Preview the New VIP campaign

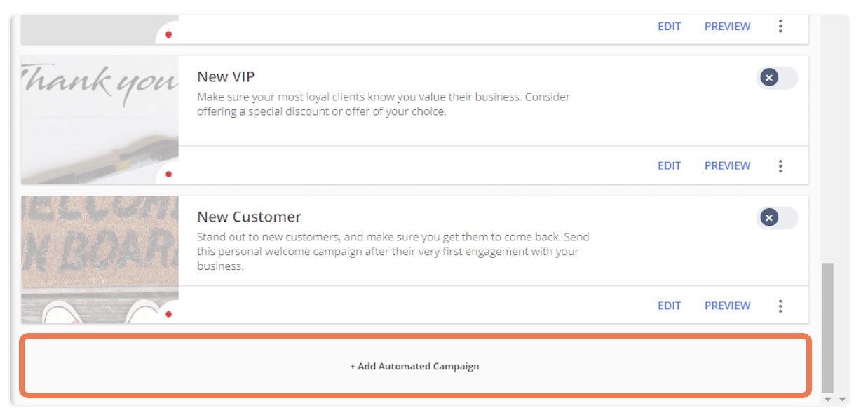click(727, 166)
